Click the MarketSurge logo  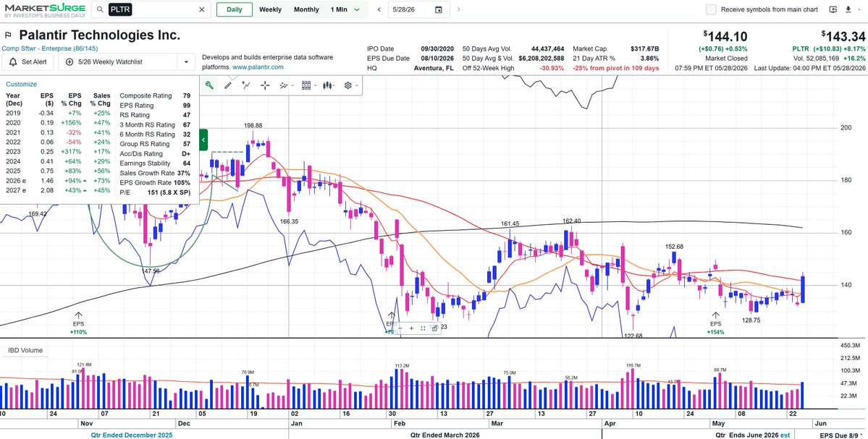45,10
